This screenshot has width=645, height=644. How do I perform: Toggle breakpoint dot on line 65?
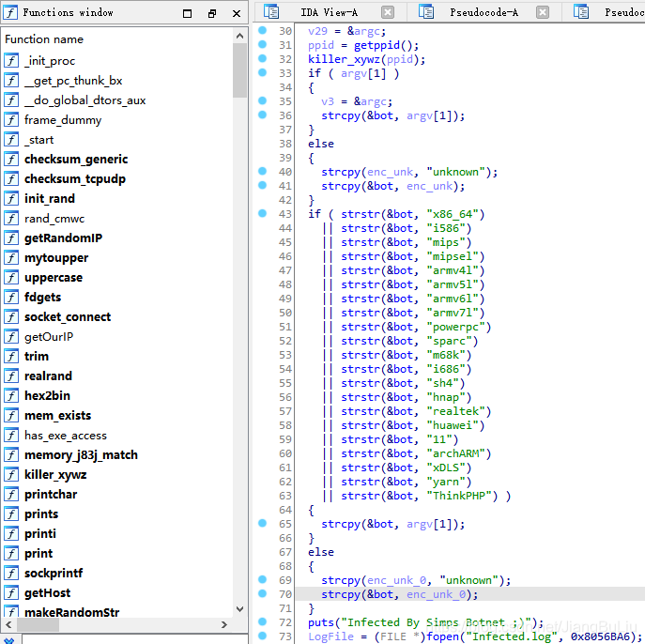pos(263,523)
